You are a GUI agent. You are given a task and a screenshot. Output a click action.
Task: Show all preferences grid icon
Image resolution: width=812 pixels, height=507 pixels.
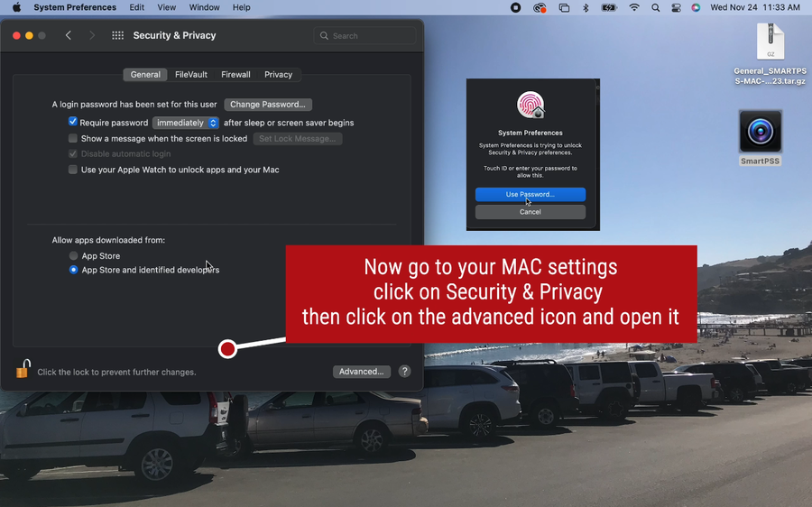pyautogui.click(x=117, y=35)
